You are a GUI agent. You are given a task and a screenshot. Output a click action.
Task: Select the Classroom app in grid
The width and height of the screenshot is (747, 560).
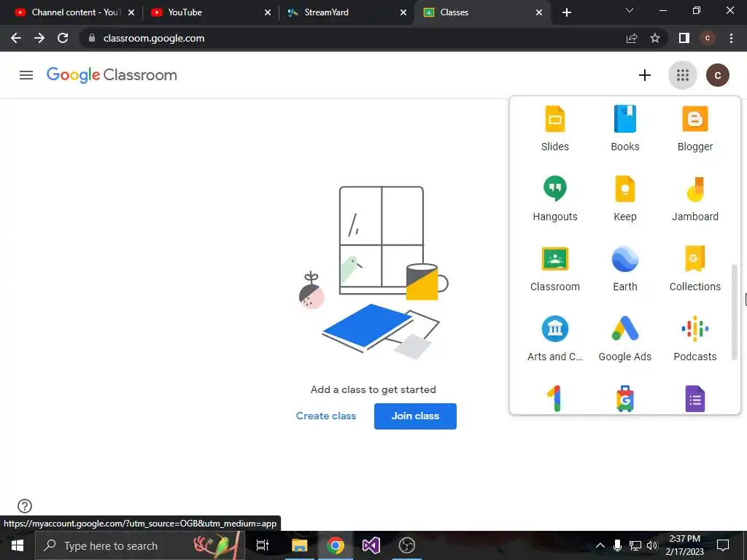tap(555, 268)
